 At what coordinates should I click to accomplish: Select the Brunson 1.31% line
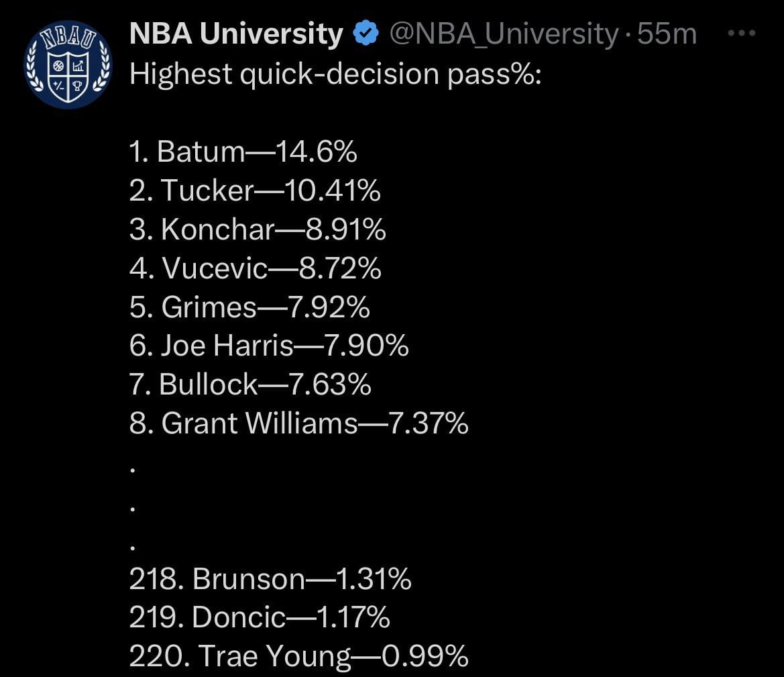point(270,579)
